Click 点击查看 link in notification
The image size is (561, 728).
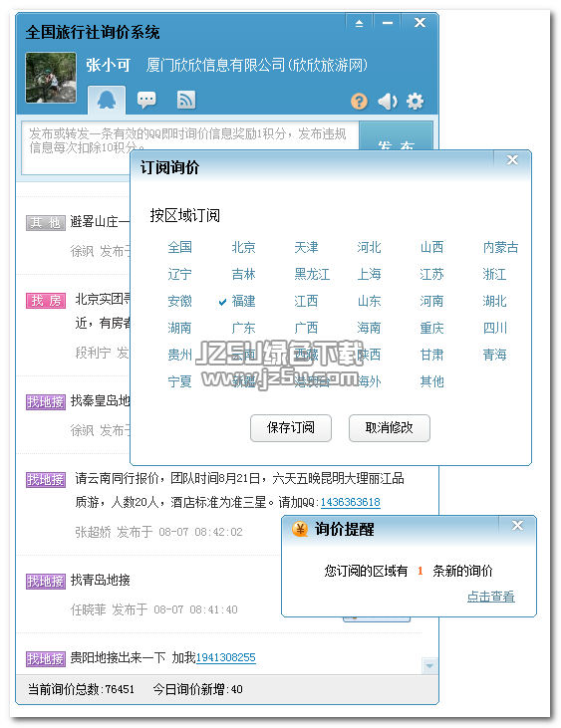[491, 597]
